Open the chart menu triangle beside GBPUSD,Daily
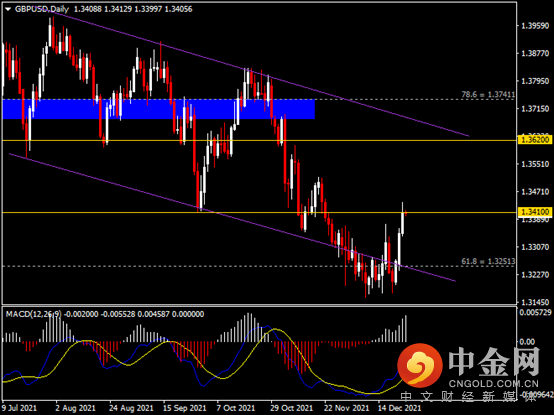The image size is (554, 415). 8,9
